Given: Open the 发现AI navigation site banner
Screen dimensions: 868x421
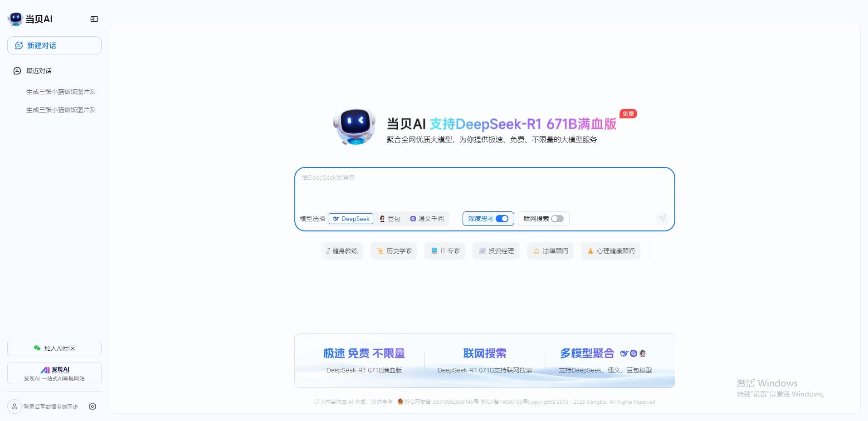Looking at the screenshot, I should [54, 373].
